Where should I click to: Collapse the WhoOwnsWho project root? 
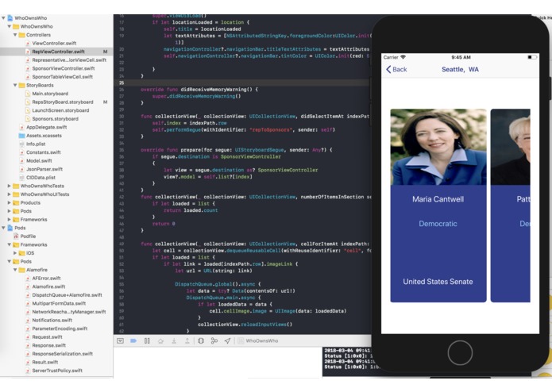[x=3, y=18]
